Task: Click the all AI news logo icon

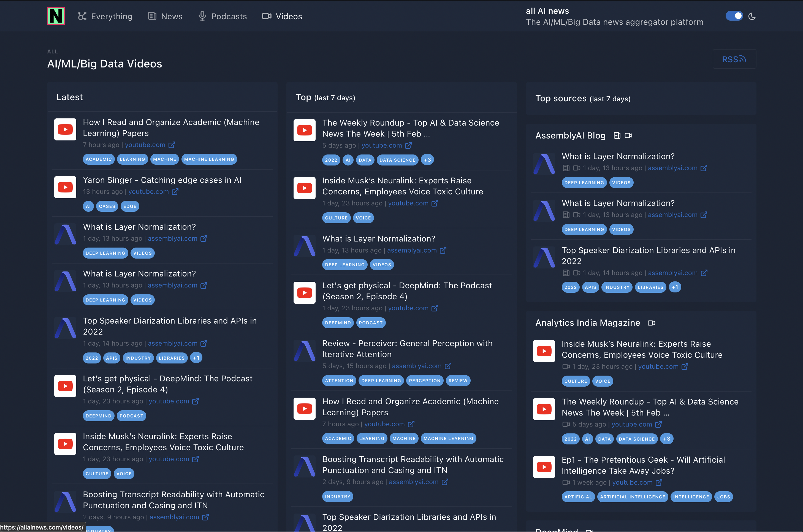Action: [56, 16]
